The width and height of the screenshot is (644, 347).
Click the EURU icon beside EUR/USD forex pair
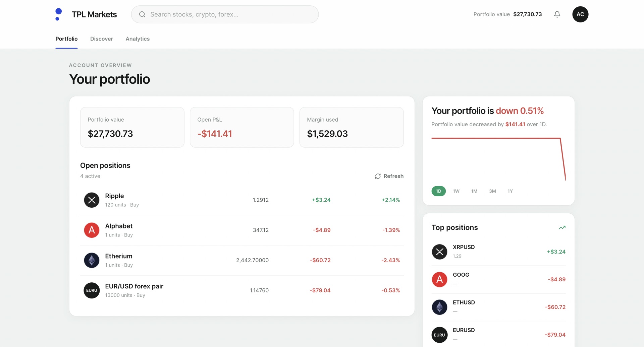click(92, 290)
